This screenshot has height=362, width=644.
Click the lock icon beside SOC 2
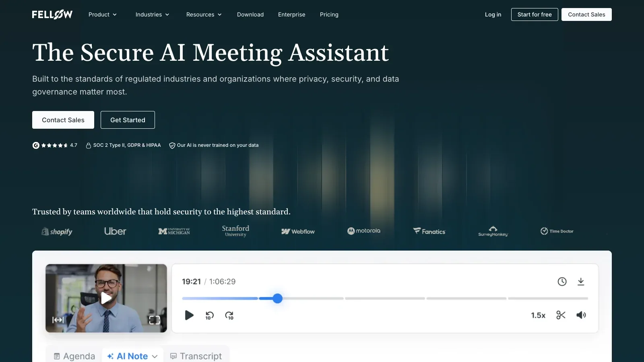pos(89,145)
